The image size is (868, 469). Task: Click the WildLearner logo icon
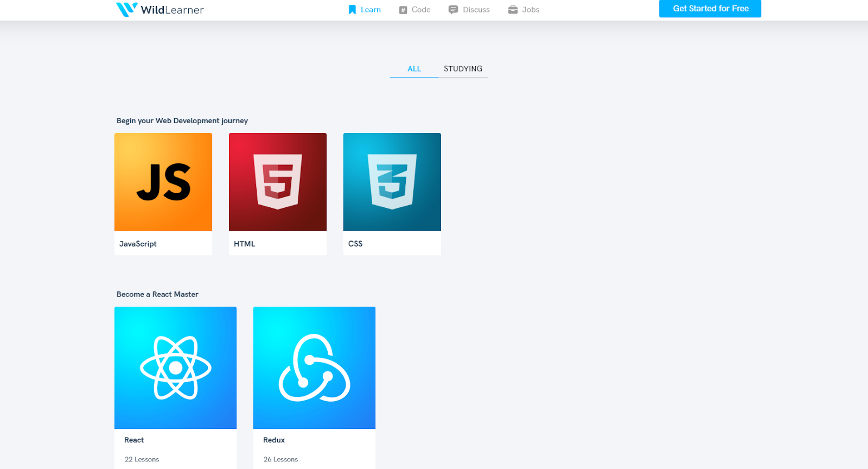[x=126, y=9]
